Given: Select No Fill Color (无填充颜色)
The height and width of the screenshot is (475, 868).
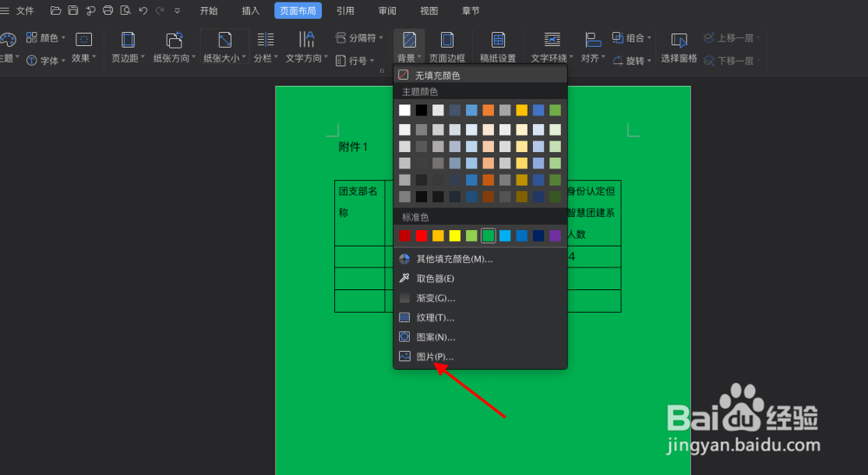Looking at the screenshot, I should pyautogui.click(x=481, y=75).
